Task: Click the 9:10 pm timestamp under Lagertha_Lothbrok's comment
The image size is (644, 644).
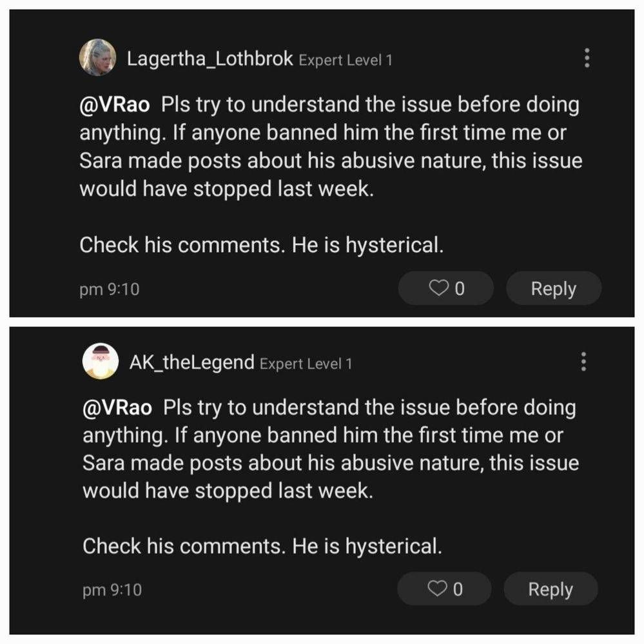Action: click(x=110, y=289)
